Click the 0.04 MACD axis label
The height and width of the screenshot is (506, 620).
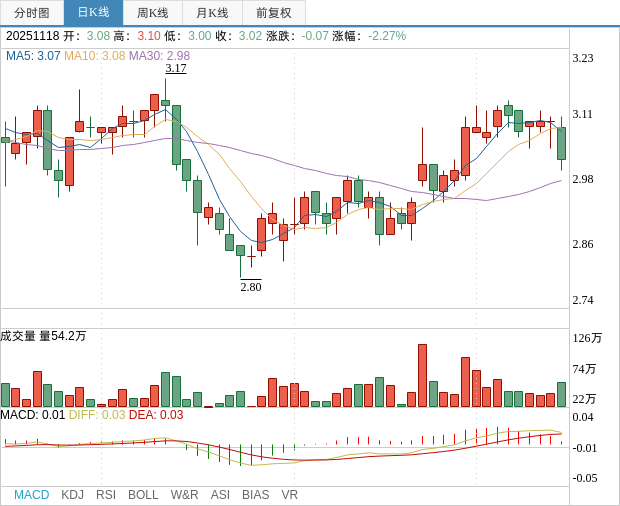(x=583, y=417)
